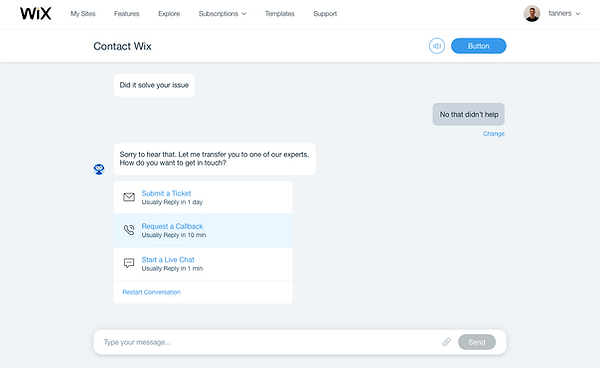600x368 pixels.
Task: Toggle the chat sound speaker icon
Action: pos(437,46)
